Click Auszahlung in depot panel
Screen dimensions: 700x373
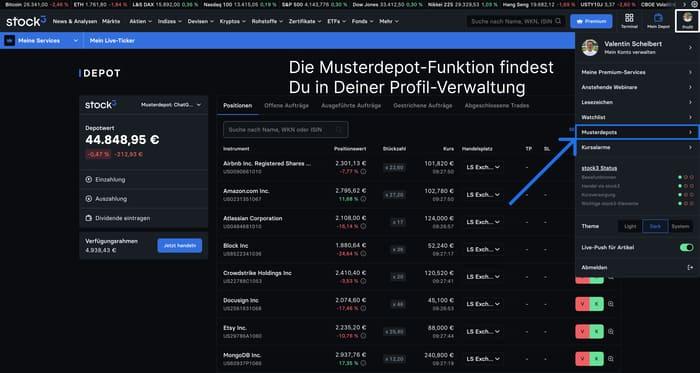143,199
